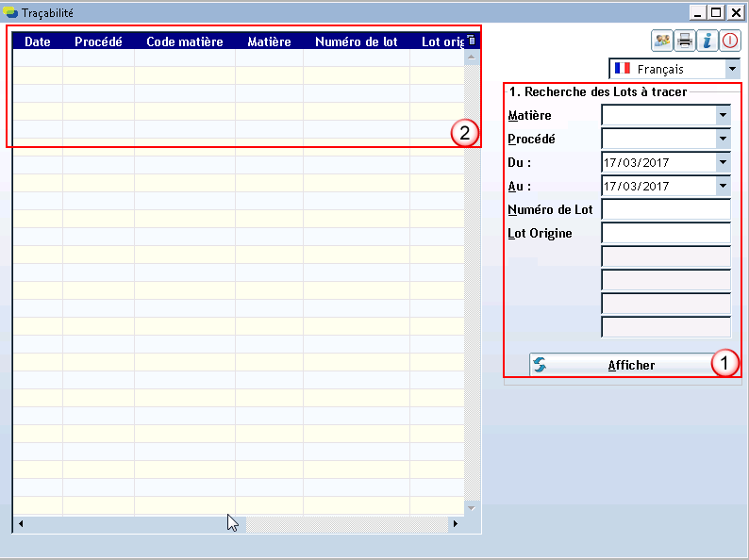Click the Au date field 17/03/2017
Viewport: 749px width, 560px height.
658,186
